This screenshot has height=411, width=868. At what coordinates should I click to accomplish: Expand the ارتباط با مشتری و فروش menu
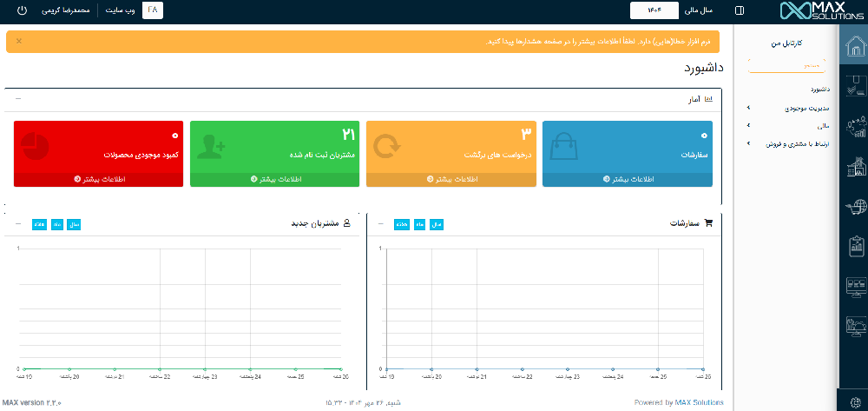click(799, 144)
